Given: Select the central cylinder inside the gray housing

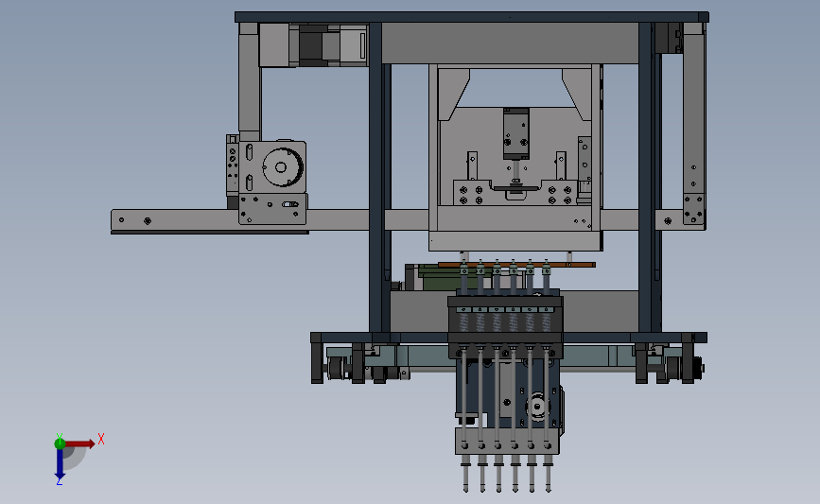Looking at the screenshot, I should (515, 133).
